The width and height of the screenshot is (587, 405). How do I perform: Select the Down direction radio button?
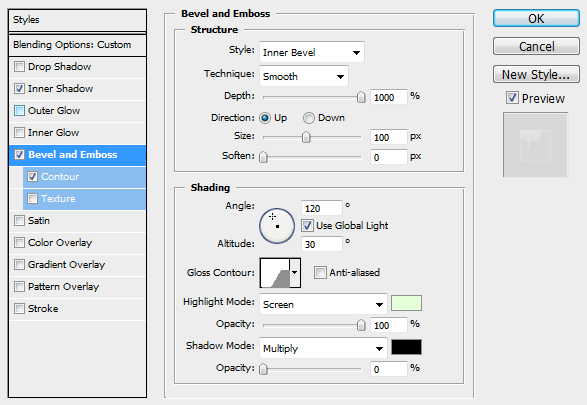(309, 118)
